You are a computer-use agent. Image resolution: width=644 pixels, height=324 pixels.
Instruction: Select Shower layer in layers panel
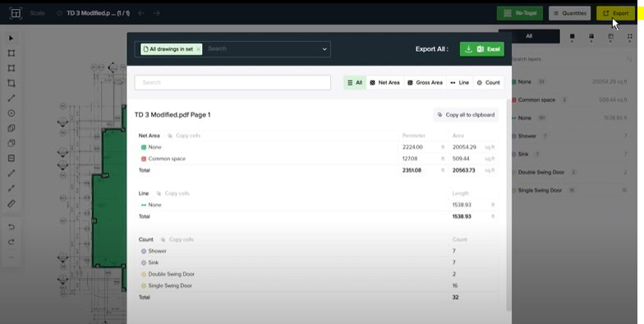pos(569,136)
